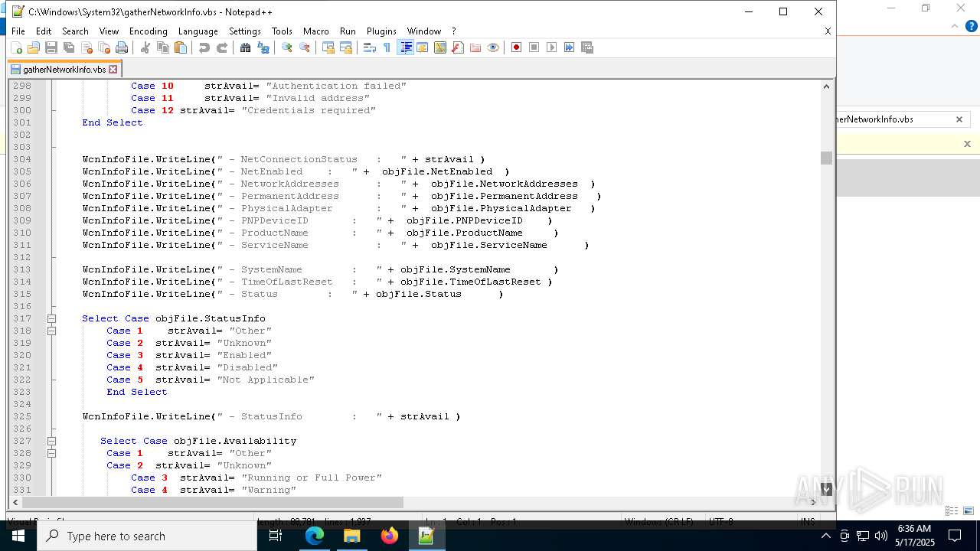This screenshot has width=980, height=551.
Task: Close the gatherNetworkInfo.vbs tab via red X
Action: coord(113,69)
